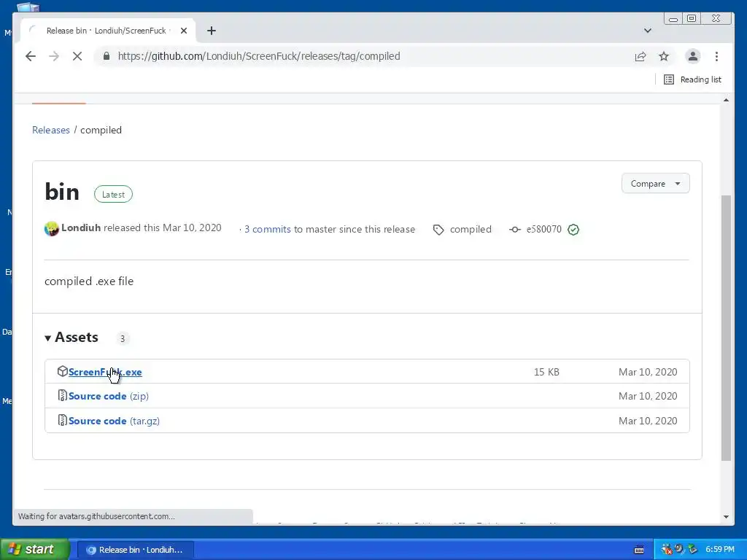747x560 pixels.
Task: Select the Release bin taskbar button
Action: 135,550
